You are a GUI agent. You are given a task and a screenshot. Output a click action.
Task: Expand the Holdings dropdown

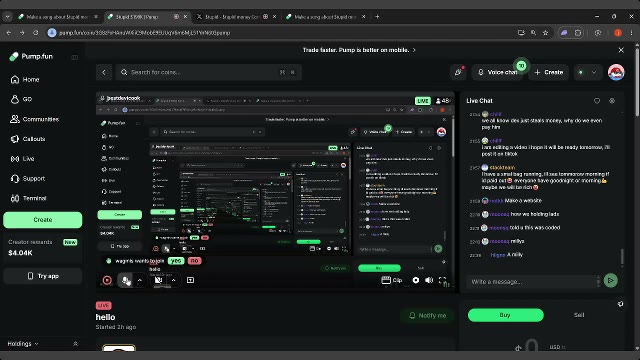tap(23, 344)
